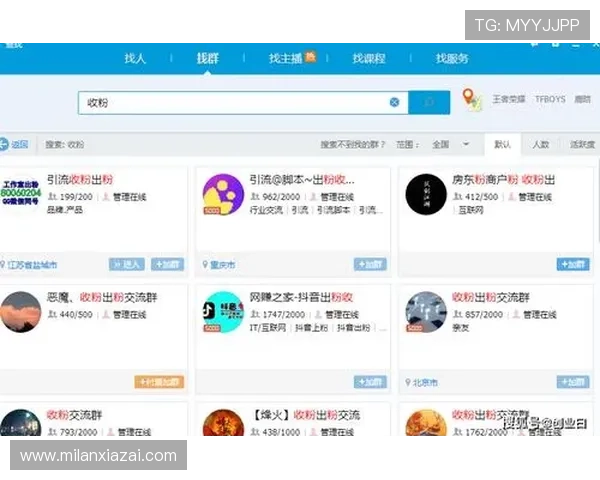Open avatar of 恶魔、收粉出粉交流群
Screen dimensions: 600x480
pyautogui.click(x=21, y=312)
